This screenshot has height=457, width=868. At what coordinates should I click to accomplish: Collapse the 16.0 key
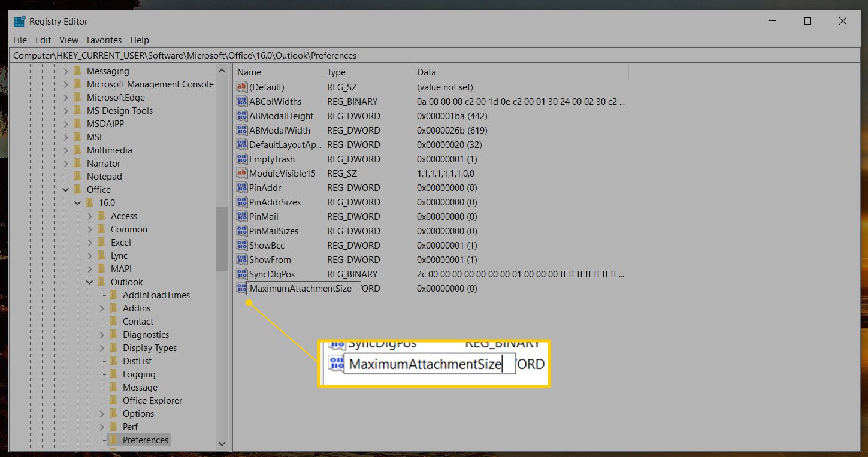(x=78, y=202)
